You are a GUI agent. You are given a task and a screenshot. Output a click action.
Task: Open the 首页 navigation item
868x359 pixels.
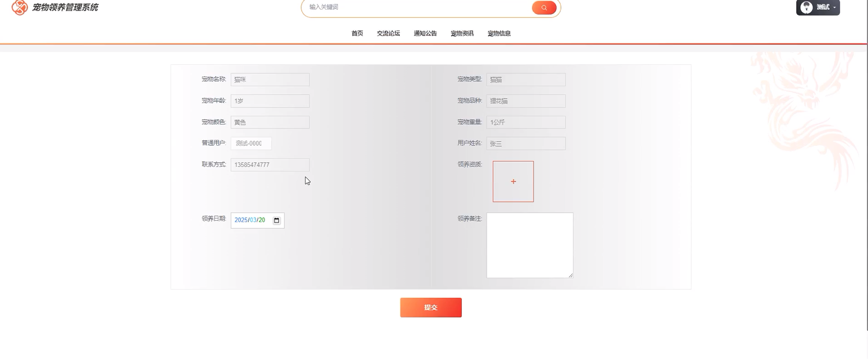pyautogui.click(x=357, y=33)
